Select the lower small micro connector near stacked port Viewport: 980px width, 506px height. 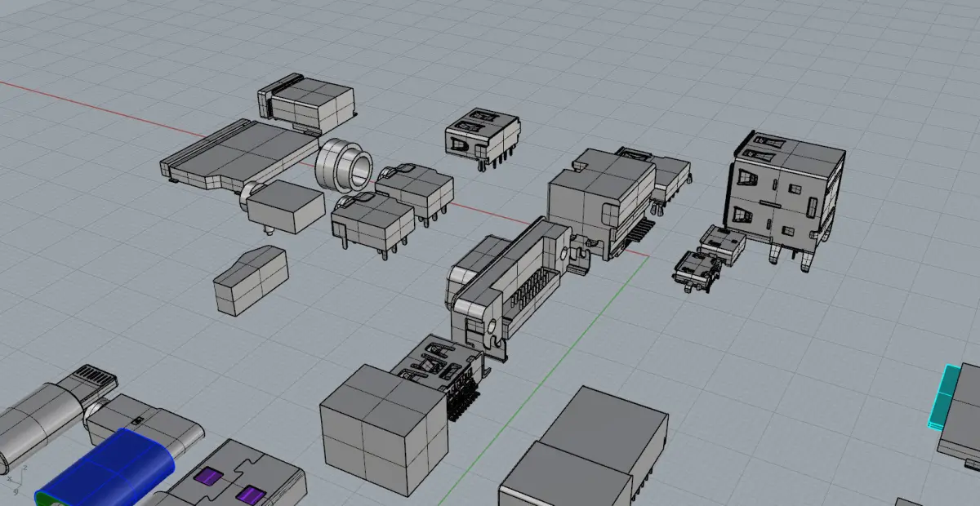tap(696, 269)
